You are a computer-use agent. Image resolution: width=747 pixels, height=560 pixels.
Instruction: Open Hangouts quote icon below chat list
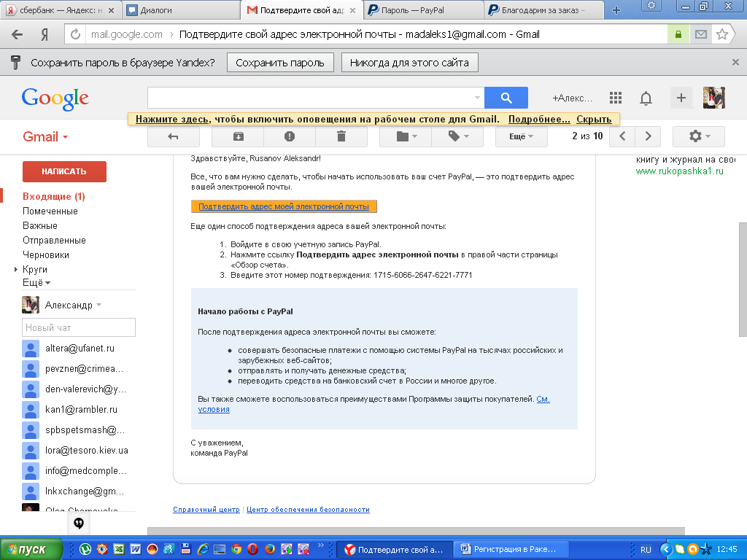[79, 524]
